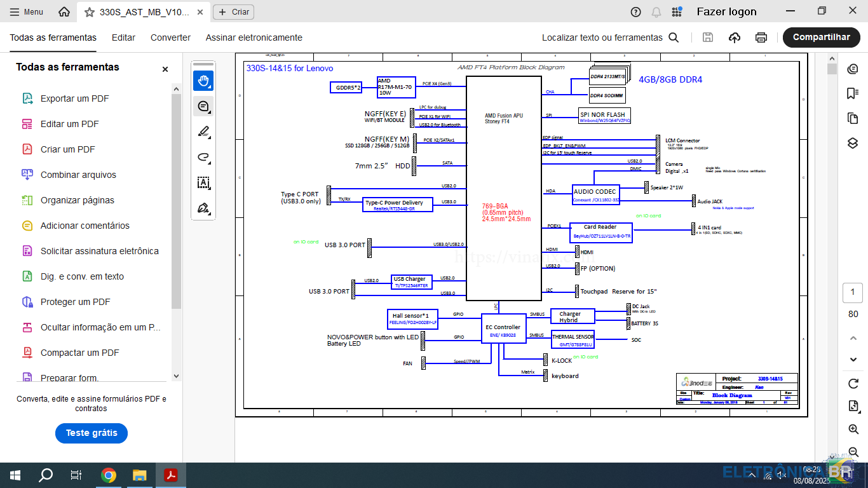Open the Menu hamburger button
This screenshot has width=868, height=488.
pyautogui.click(x=27, y=12)
